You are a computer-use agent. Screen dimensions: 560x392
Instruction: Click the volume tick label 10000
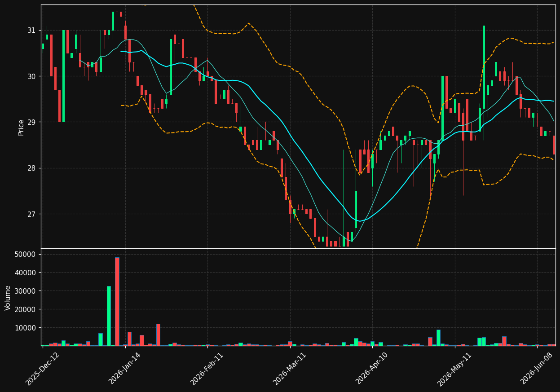pos(26,328)
